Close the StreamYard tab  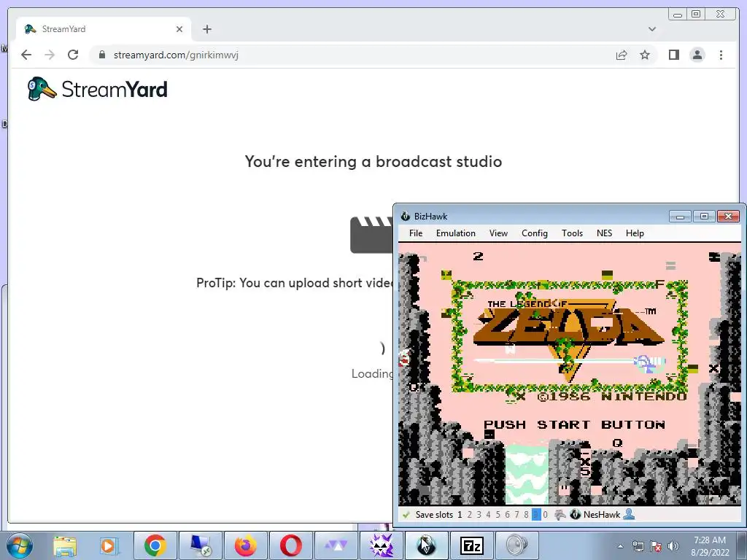point(179,29)
